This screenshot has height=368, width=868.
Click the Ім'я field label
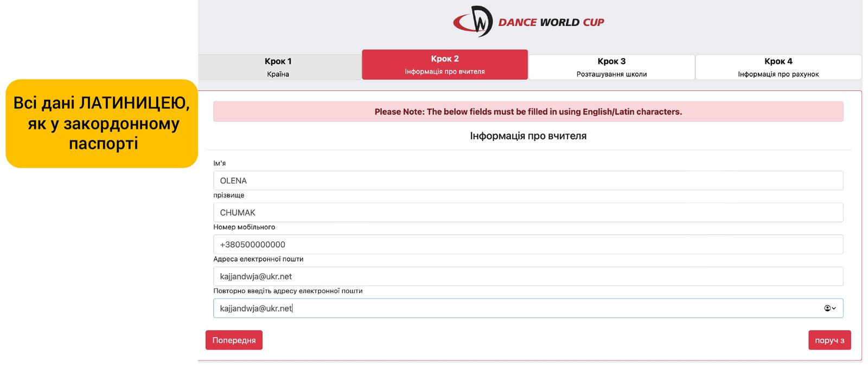tap(220, 163)
